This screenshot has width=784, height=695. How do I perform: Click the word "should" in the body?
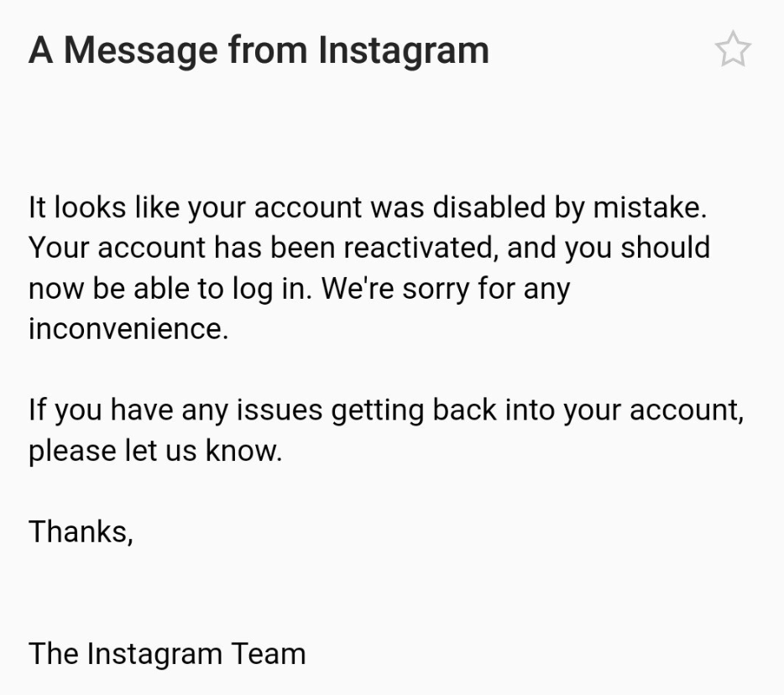665,248
